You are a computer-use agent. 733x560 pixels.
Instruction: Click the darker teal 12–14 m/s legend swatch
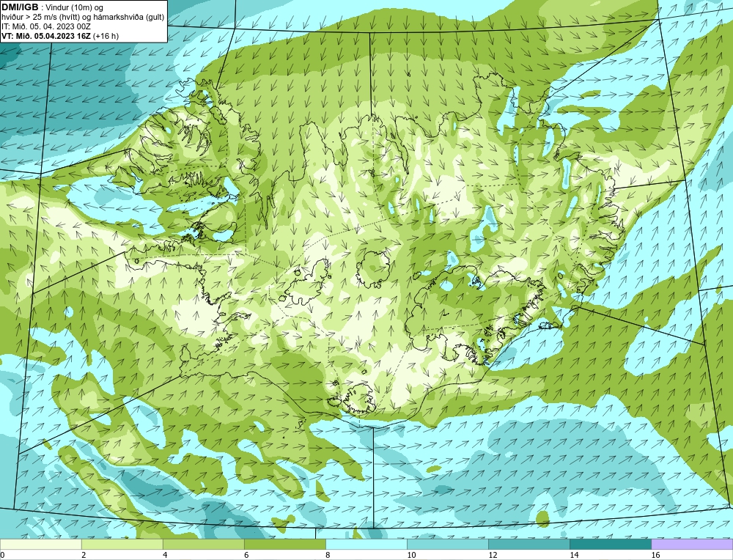pyautogui.click(x=528, y=544)
